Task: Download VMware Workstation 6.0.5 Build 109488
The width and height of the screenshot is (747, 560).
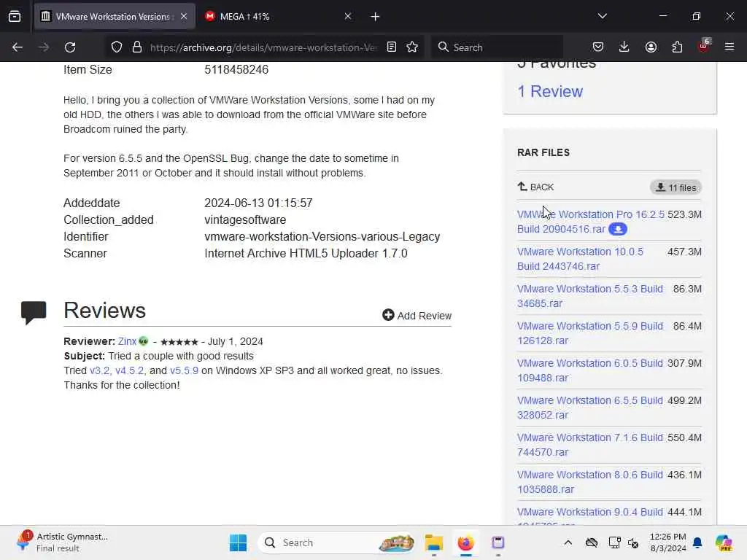Action: [x=589, y=370]
